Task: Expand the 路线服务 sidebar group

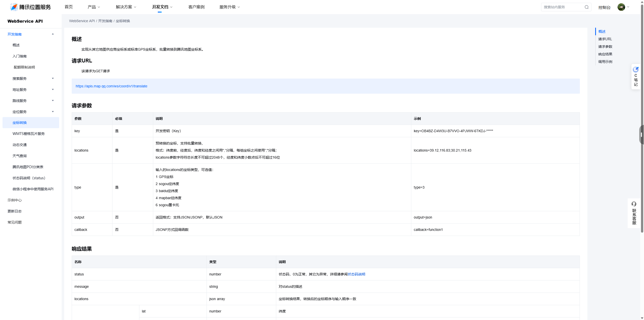Action: [53, 101]
